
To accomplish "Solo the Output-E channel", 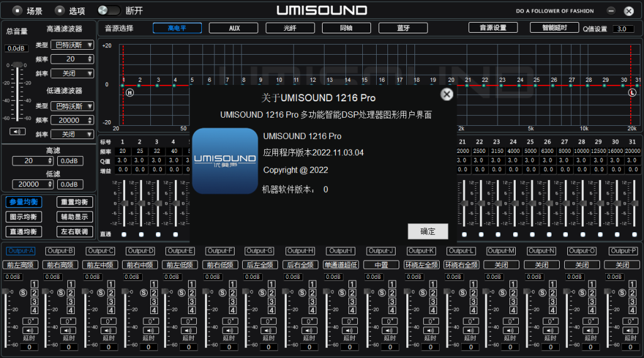I will pos(182,293).
